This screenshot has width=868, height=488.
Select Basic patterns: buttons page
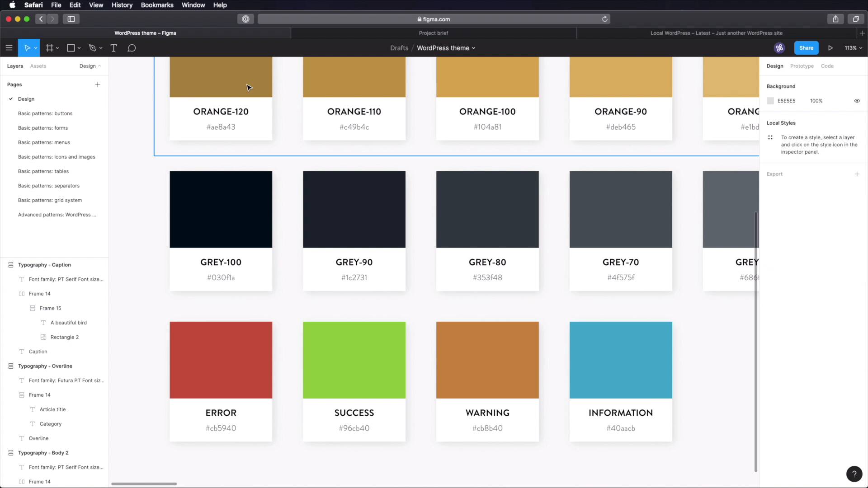[x=45, y=113]
